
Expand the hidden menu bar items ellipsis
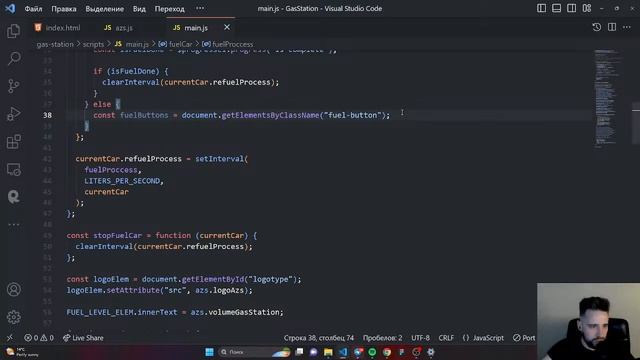[200, 9]
